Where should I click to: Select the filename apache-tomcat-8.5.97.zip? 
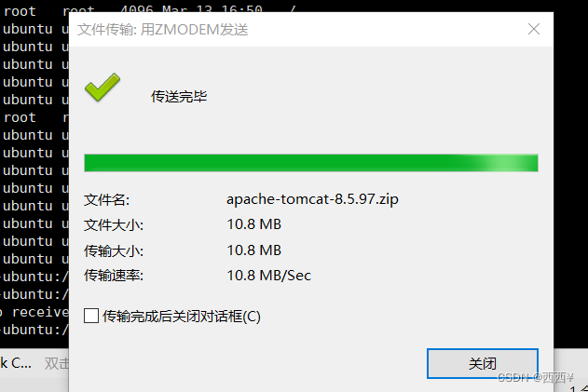point(312,199)
